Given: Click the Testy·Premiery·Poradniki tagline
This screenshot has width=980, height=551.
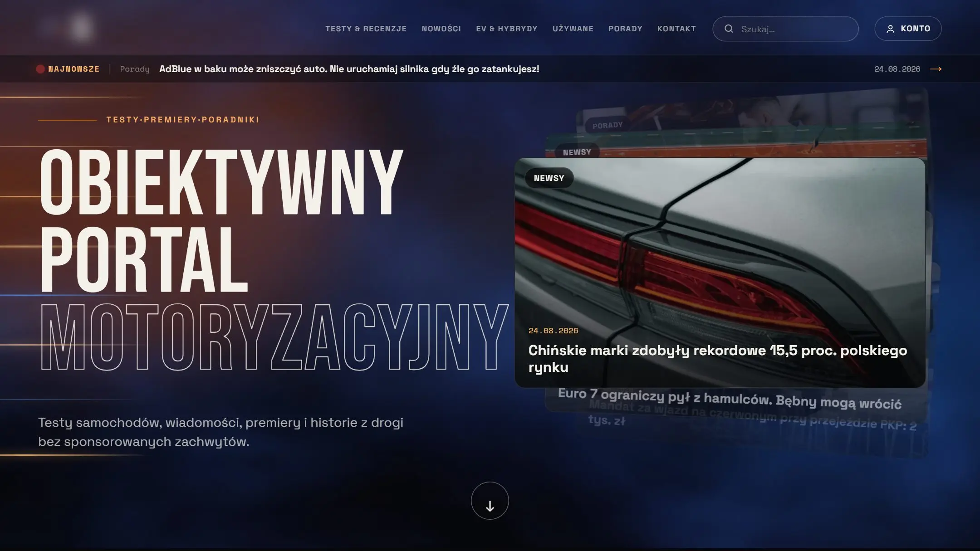Looking at the screenshot, I should 183,120.
